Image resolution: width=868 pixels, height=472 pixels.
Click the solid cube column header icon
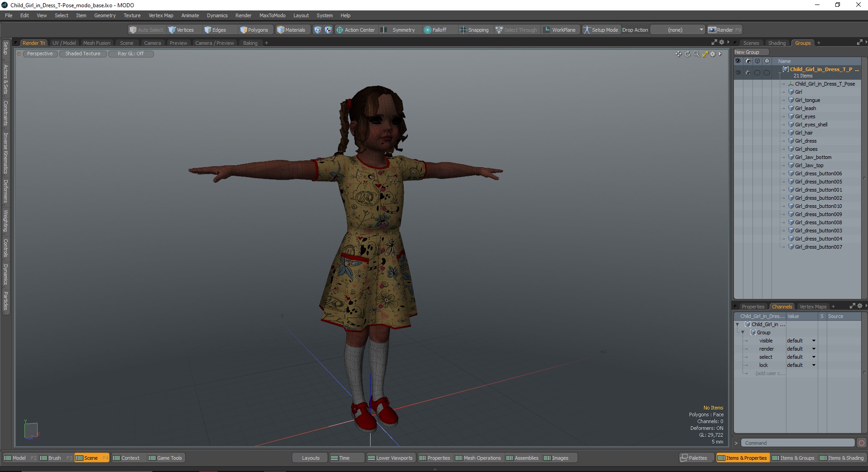(767, 61)
